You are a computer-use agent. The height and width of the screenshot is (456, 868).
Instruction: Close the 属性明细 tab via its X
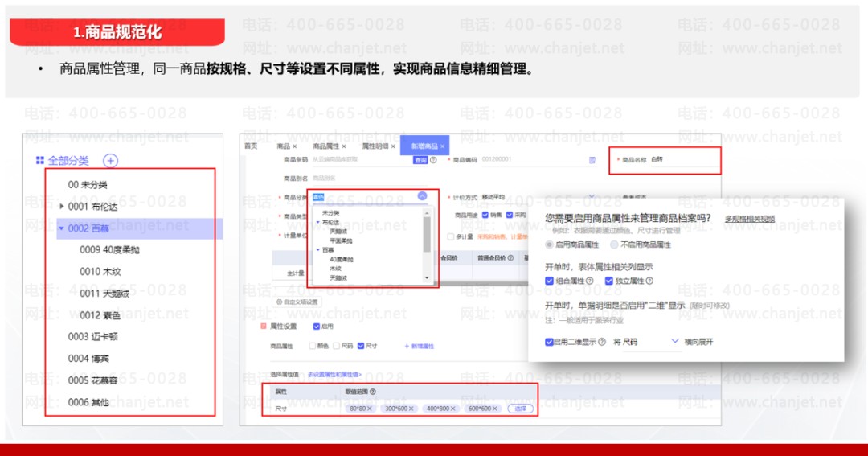click(x=393, y=146)
